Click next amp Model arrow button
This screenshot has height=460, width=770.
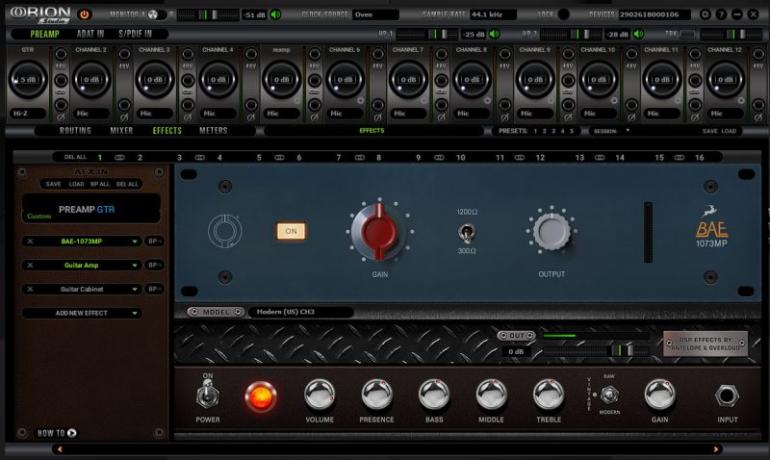click(238, 312)
